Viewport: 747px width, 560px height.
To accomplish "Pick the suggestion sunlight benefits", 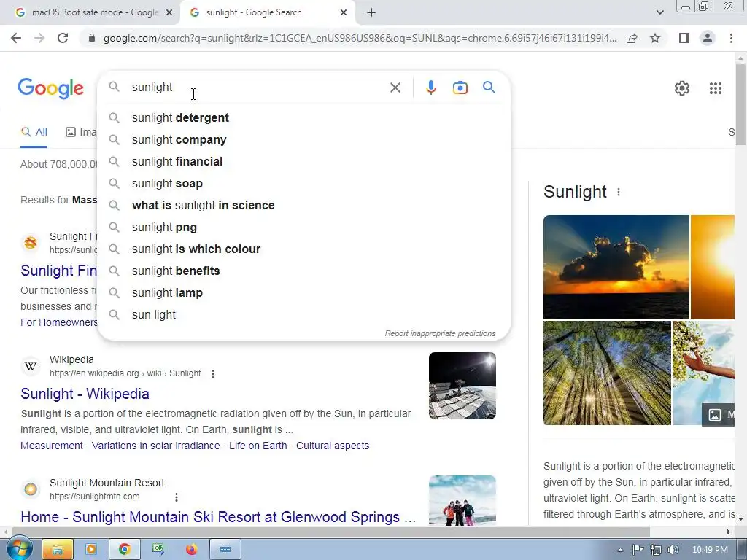I will 303,271.
